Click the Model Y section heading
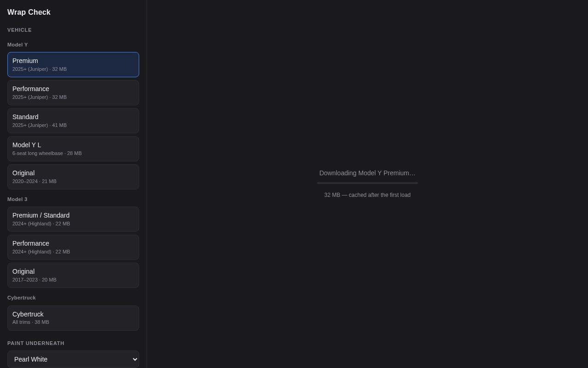Screen dimensions: 588x368 click(x=17, y=45)
